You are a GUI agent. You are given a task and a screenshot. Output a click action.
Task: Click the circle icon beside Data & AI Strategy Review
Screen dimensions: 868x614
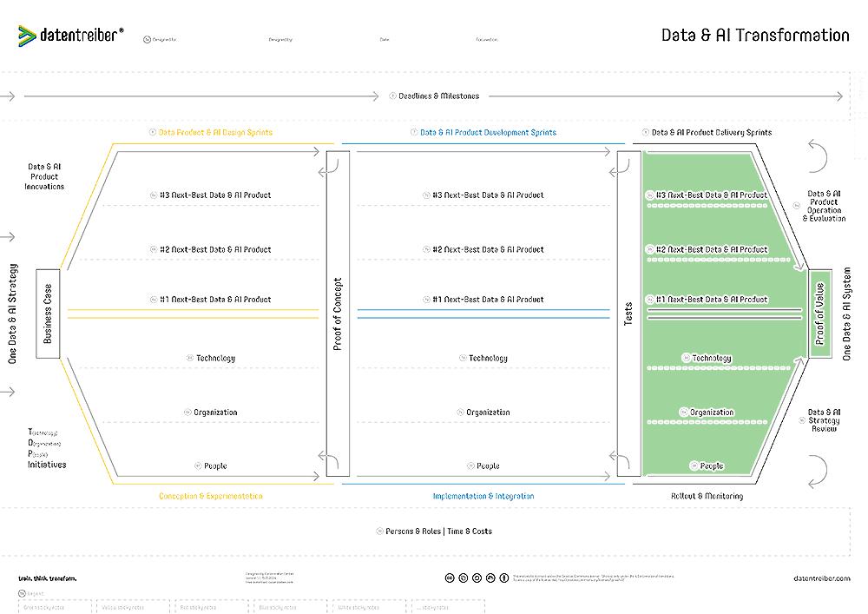(x=801, y=421)
